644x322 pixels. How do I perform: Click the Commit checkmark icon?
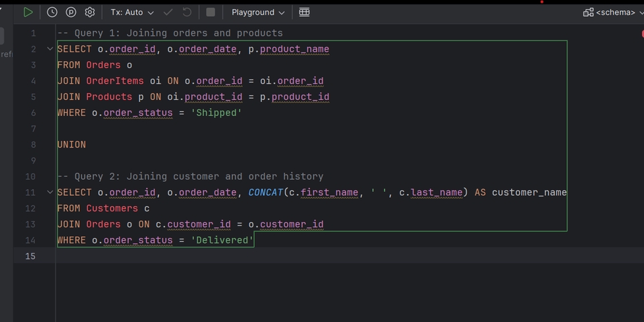(168, 12)
